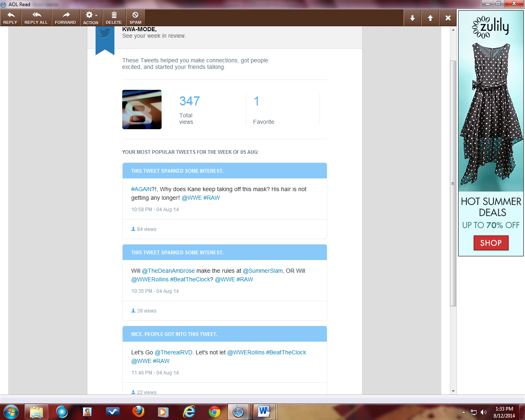
Task: Click the zulily logo in the ad
Action: (491, 27)
